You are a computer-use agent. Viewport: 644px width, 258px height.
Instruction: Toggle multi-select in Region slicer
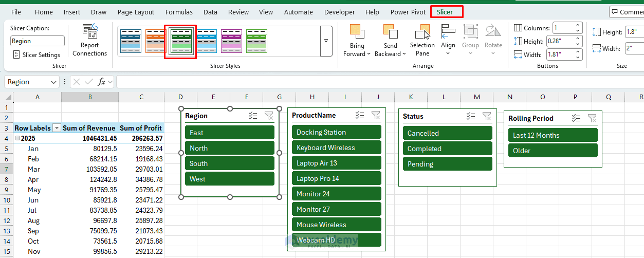point(253,116)
